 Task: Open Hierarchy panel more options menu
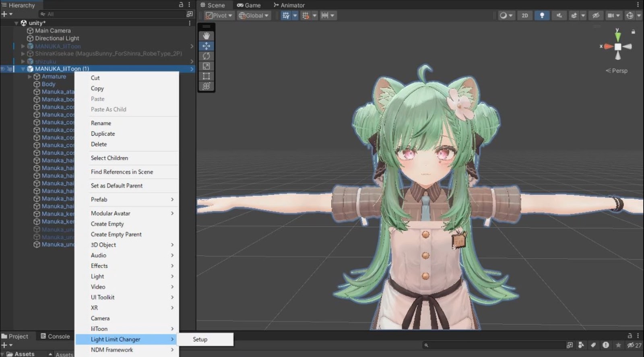(x=190, y=5)
